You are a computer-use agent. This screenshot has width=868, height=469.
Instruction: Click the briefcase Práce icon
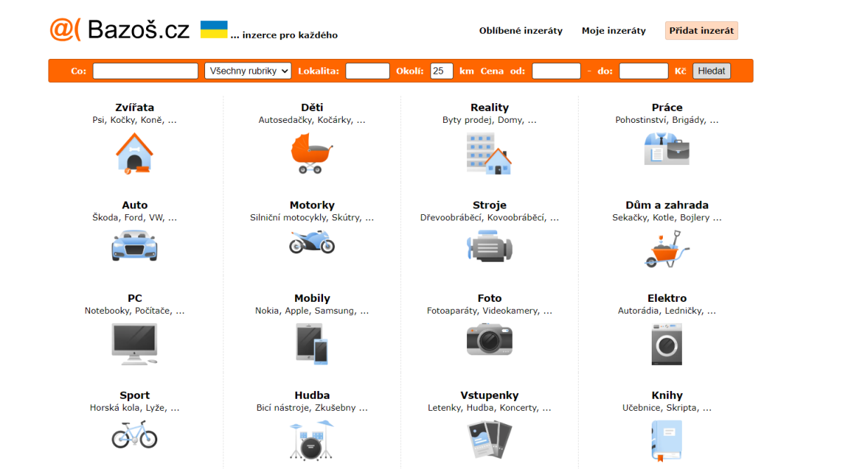point(666,149)
